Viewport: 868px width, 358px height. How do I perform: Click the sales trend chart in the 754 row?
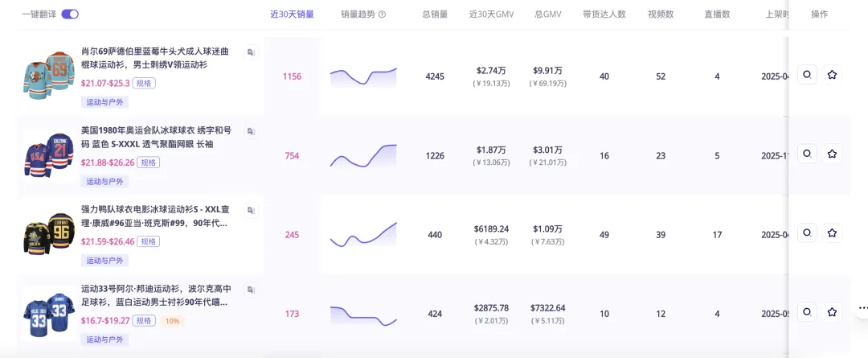363,155
